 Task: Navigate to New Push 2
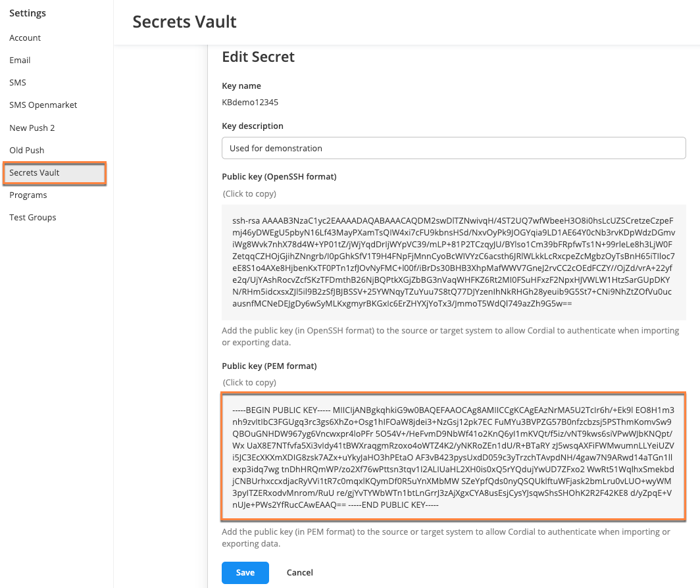32,128
